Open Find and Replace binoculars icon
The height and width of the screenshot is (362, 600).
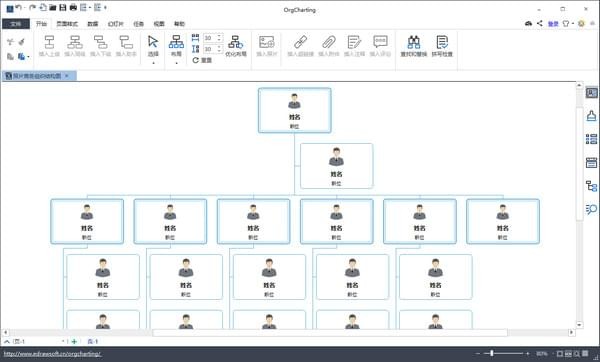coord(414,42)
